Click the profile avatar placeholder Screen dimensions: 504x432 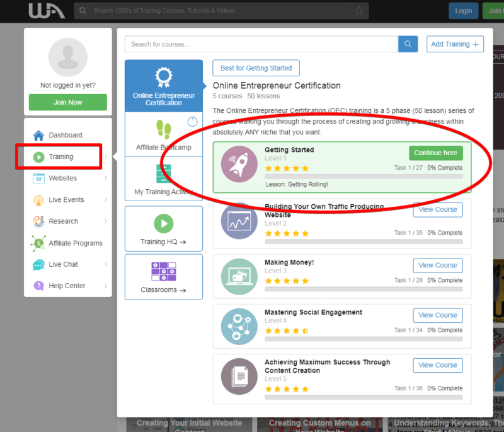[x=68, y=57]
